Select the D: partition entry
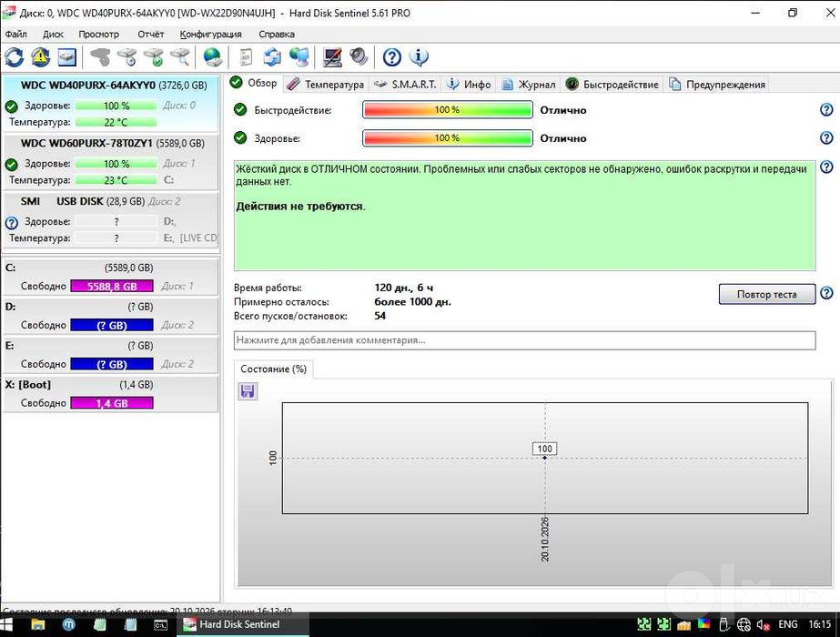The width and height of the screenshot is (840, 637). (110, 316)
